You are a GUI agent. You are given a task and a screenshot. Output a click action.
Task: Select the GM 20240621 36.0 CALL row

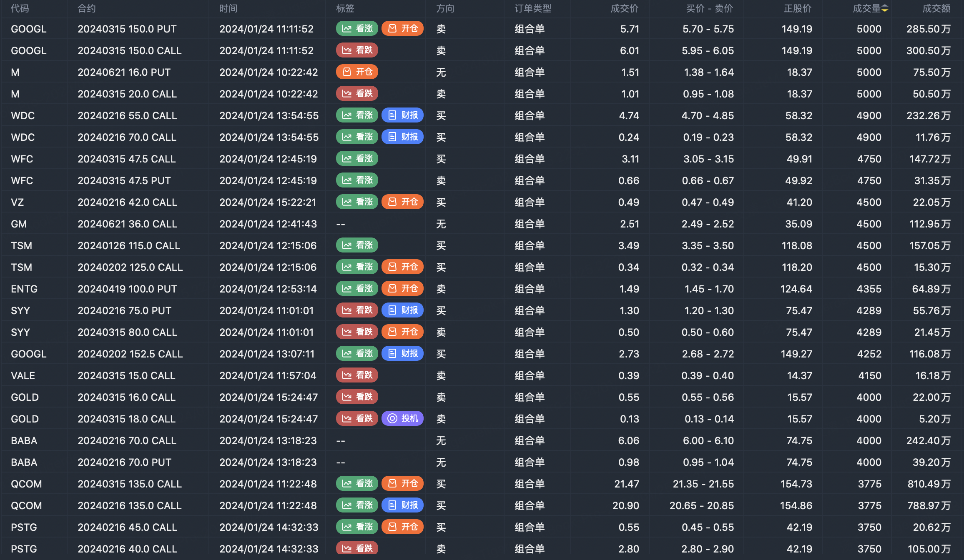click(x=127, y=224)
